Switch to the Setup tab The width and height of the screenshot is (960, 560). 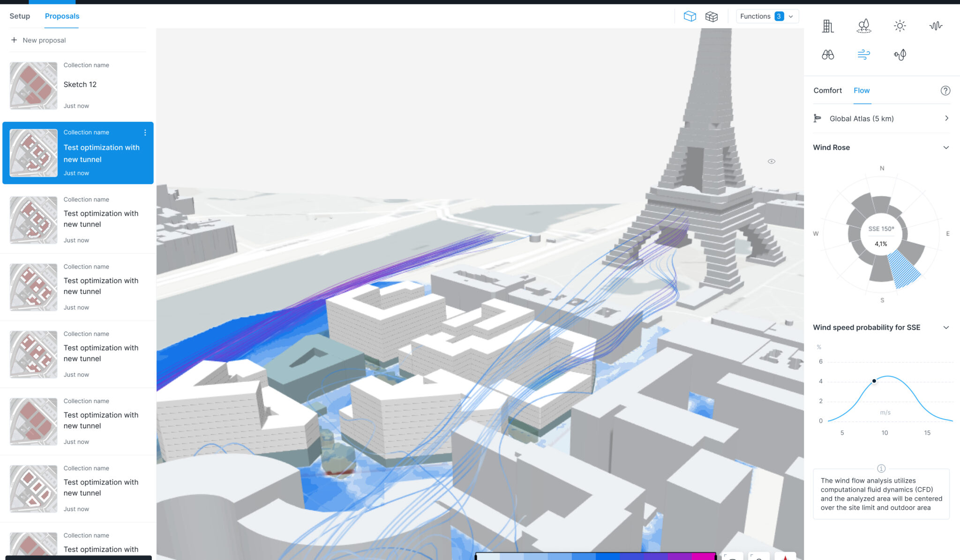20,16
